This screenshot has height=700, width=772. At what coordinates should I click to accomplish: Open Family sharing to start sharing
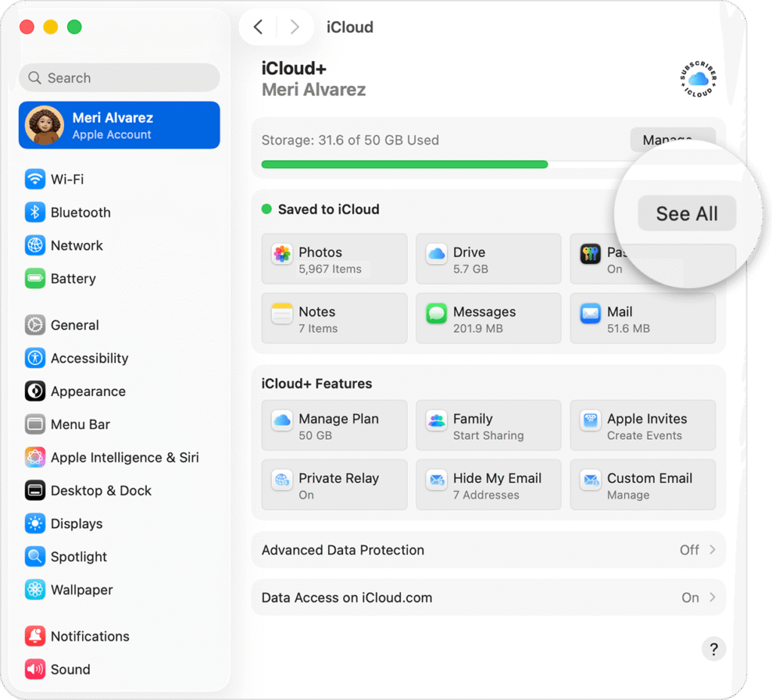pos(436,420)
